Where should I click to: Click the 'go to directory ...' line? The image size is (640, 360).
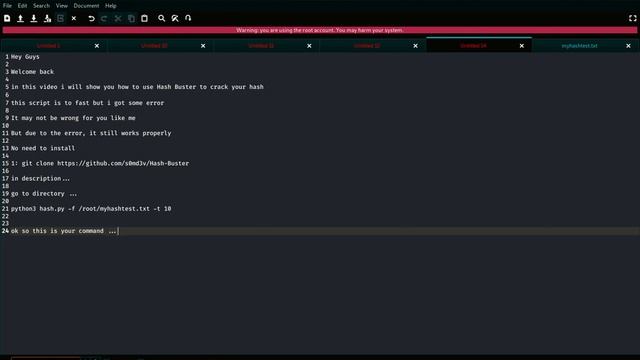pos(44,193)
